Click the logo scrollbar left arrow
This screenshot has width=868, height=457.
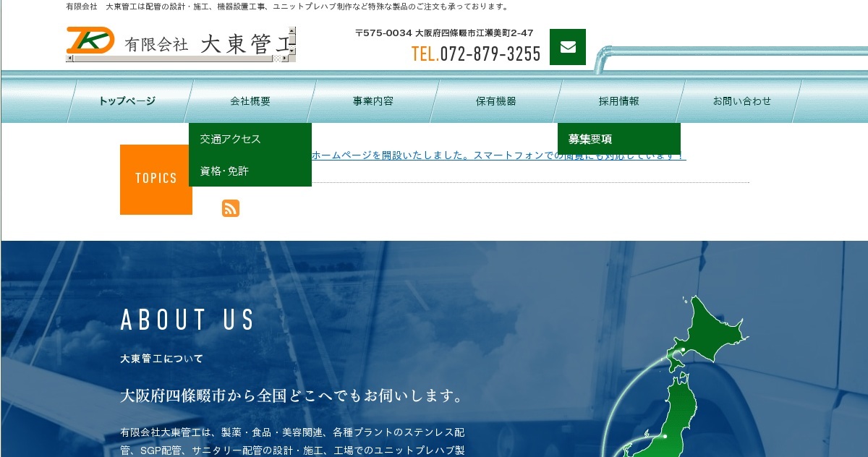pos(69,59)
